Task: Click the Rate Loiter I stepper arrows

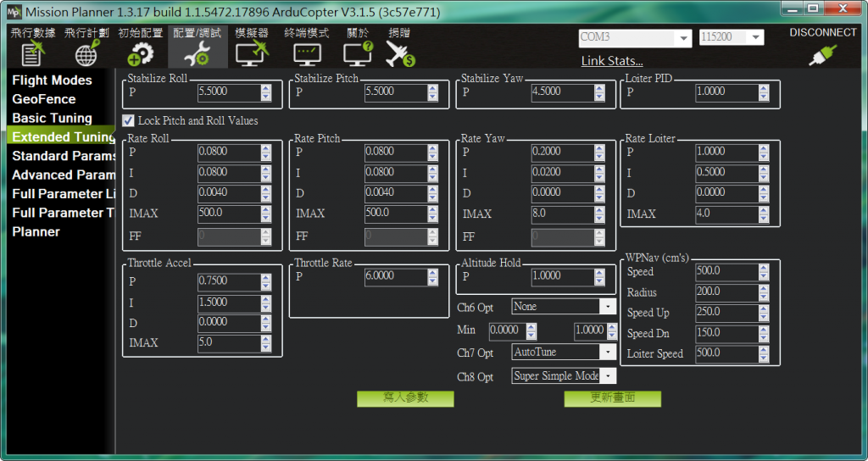Action: [764, 173]
